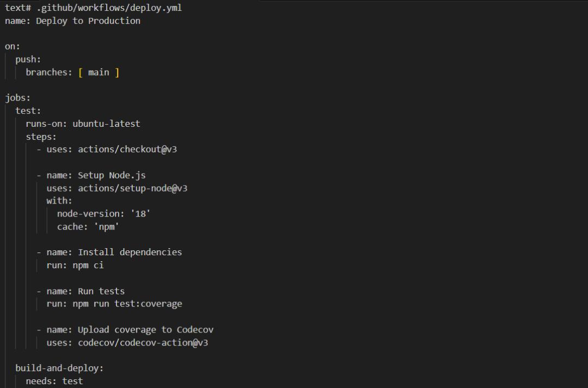The height and width of the screenshot is (388, 588).
Task: Click the main branch value
Action: [x=99, y=72]
